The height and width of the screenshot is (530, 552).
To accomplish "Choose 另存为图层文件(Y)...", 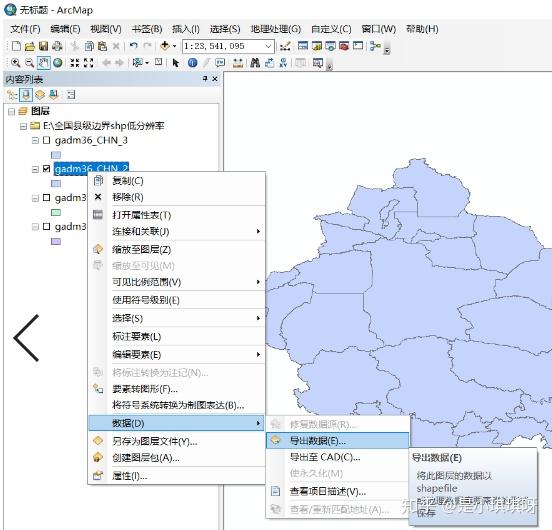I will (x=176, y=441).
